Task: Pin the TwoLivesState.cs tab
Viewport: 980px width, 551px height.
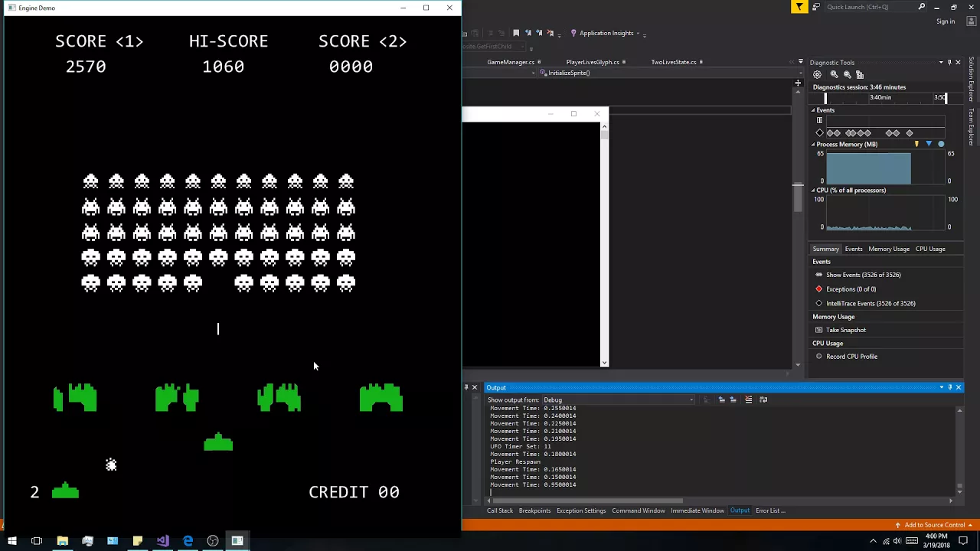Action: click(701, 62)
